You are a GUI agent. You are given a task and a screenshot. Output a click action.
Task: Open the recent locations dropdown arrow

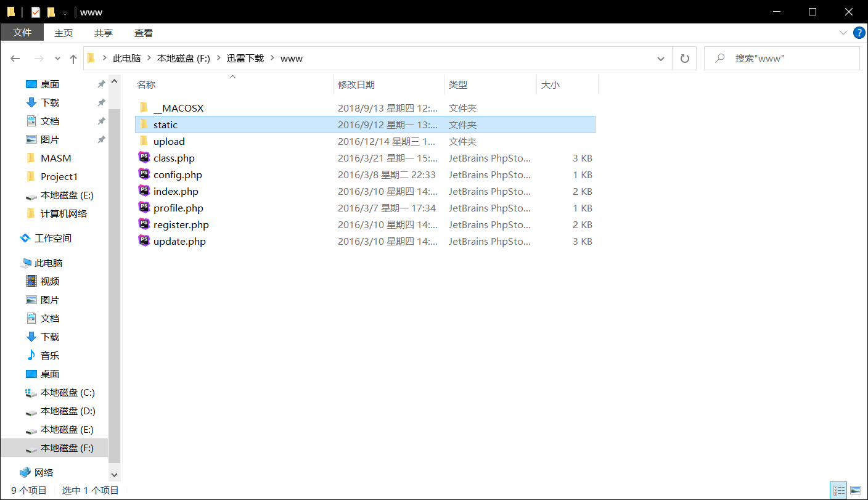pyautogui.click(x=57, y=59)
